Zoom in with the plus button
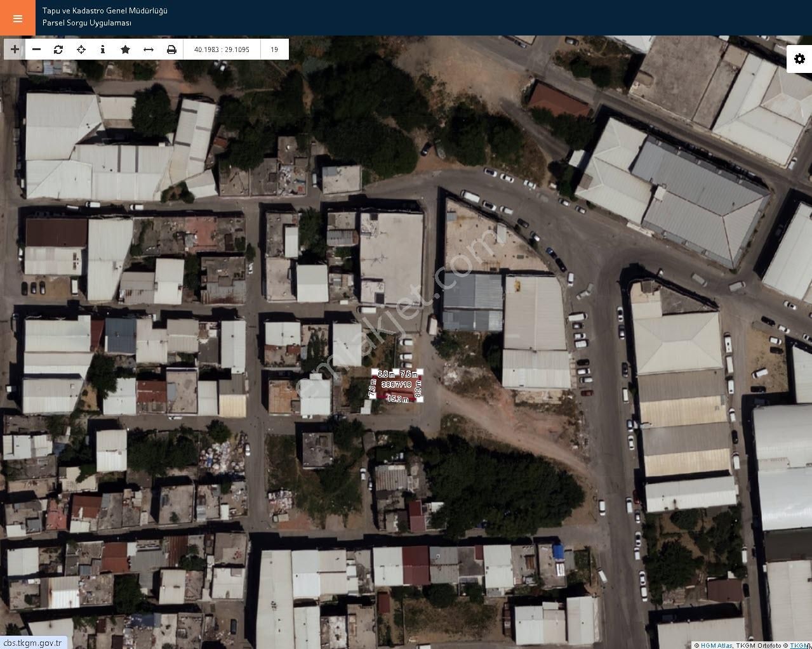This screenshot has width=812, height=649. [15, 49]
